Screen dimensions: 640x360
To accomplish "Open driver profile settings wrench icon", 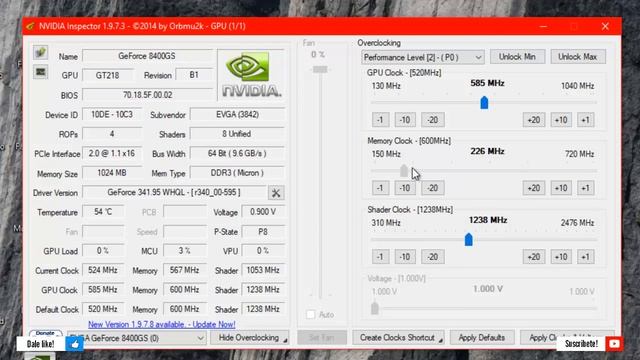I will (276, 193).
